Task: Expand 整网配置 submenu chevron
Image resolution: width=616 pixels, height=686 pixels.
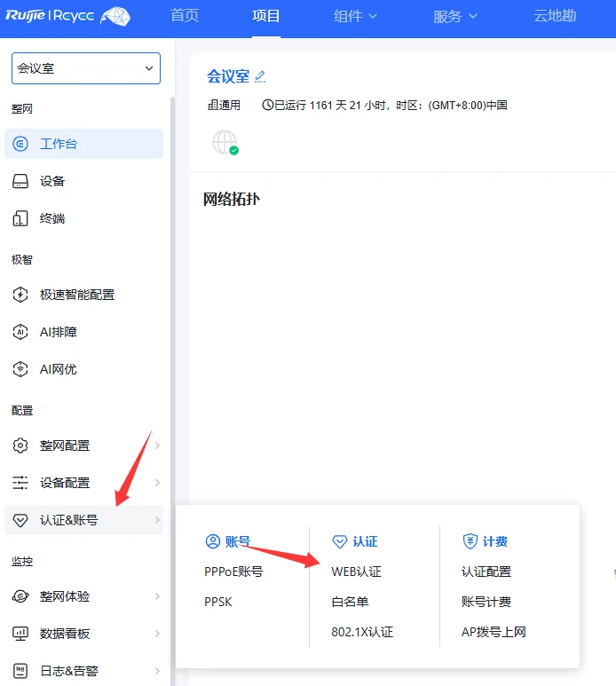Action: pyautogui.click(x=157, y=446)
